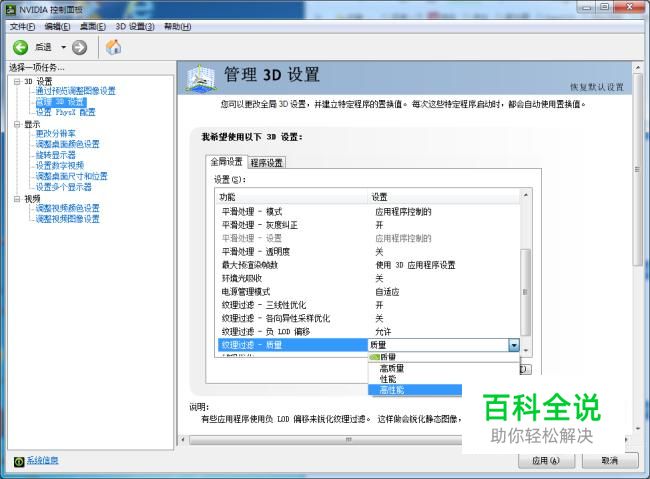650x479 pixels.
Task: Click the system information icon
Action: point(19,461)
